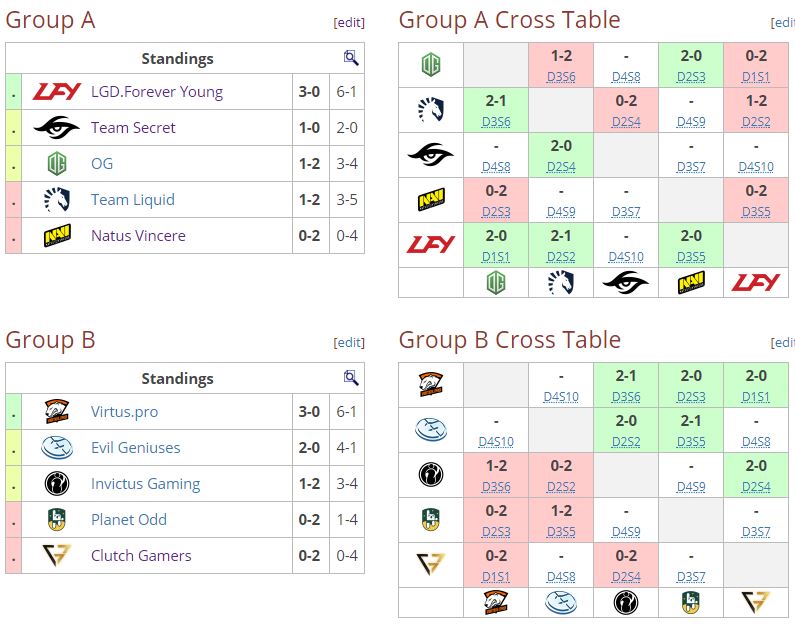This screenshot has height=625, width=795.
Task: Open the LGD.Forever Young team link
Action: [156, 92]
